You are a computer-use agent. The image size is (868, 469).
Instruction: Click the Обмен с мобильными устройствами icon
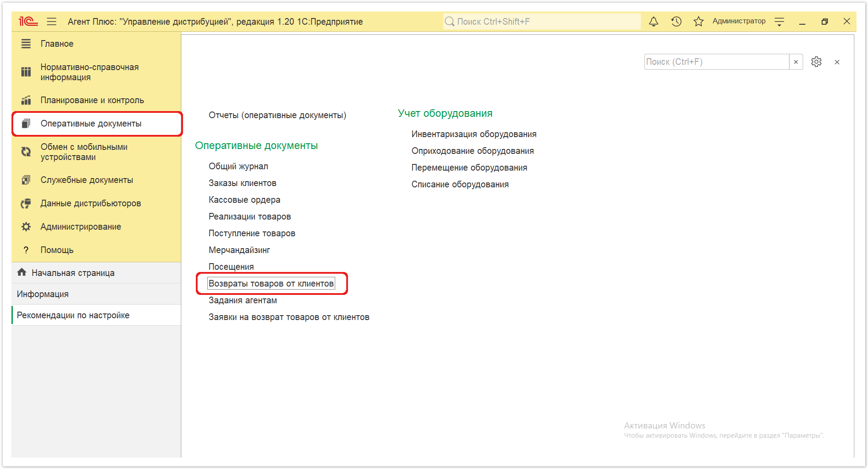(26, 152)
